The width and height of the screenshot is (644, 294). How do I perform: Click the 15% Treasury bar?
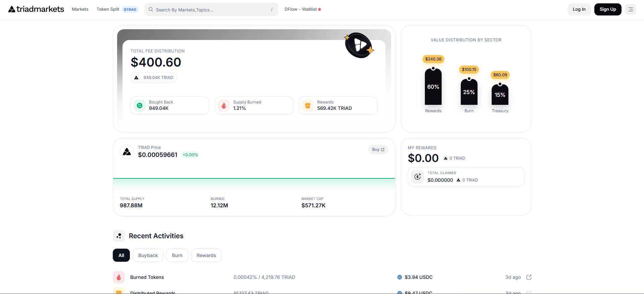coord(500,94)
